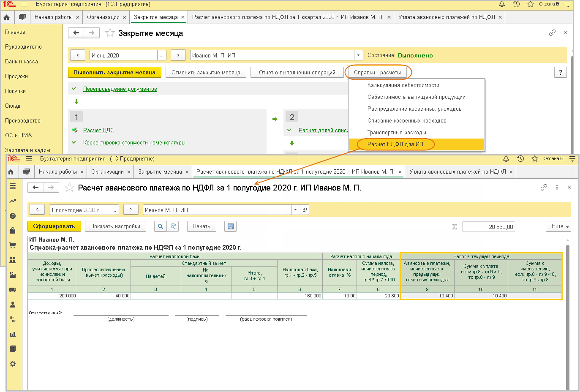This screenshot has height=392, width=580.
Task: Click the magnifier search icon in the NDFL report toolbar
Action: (161, 226)
